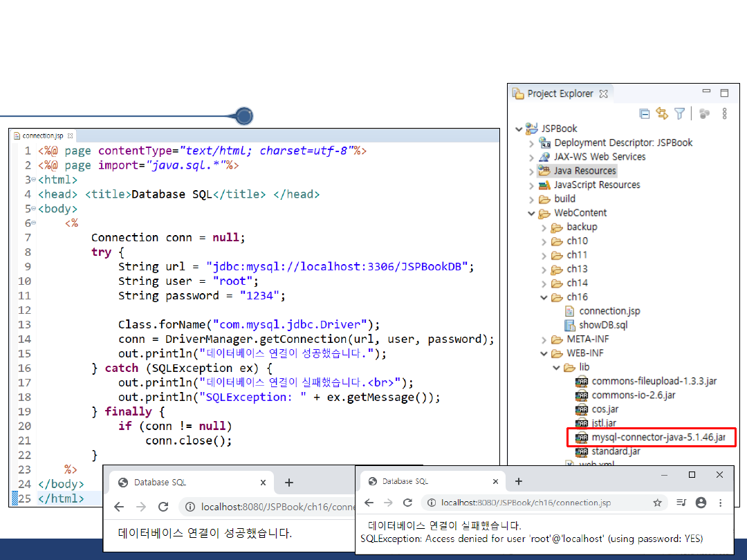Bookmark page with star icon in address bar
747x560 pixels.
point(657,503)
